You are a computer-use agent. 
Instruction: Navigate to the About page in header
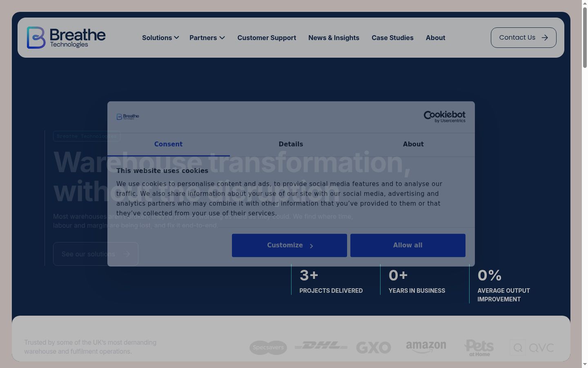pyautogui.click(x=435, y=38)
